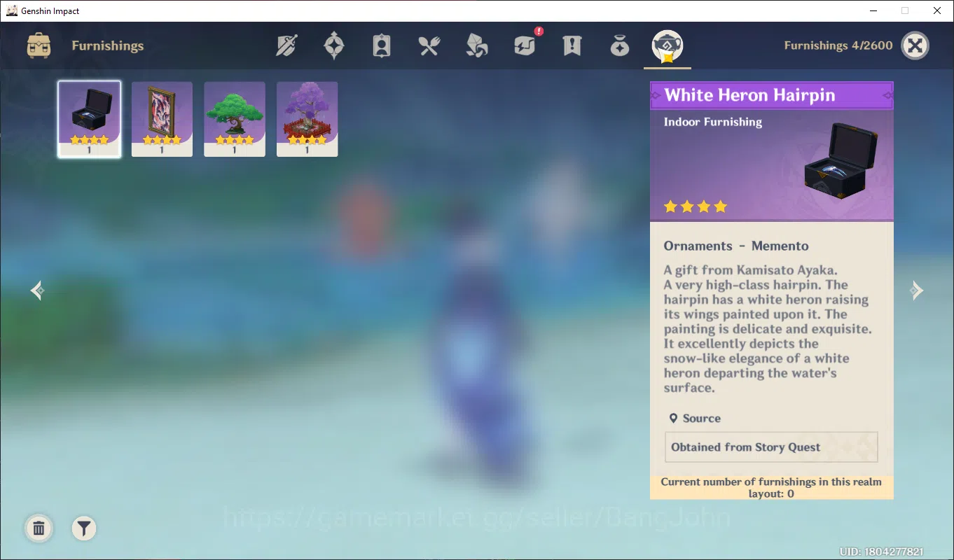Viewport: 954px width, 560px height.
Task: Click the hairpin description paragraph
Action: pyautogui.click(x=768, y=329)
